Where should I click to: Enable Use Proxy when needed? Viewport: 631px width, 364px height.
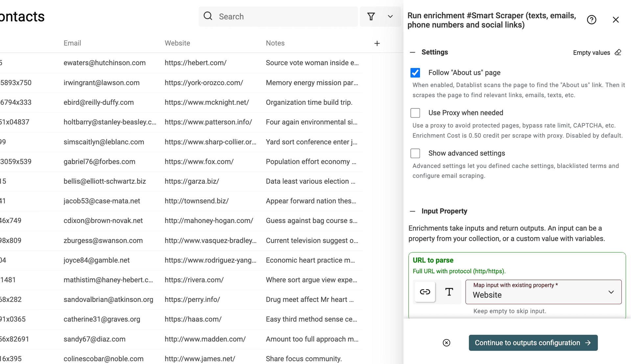415,113
